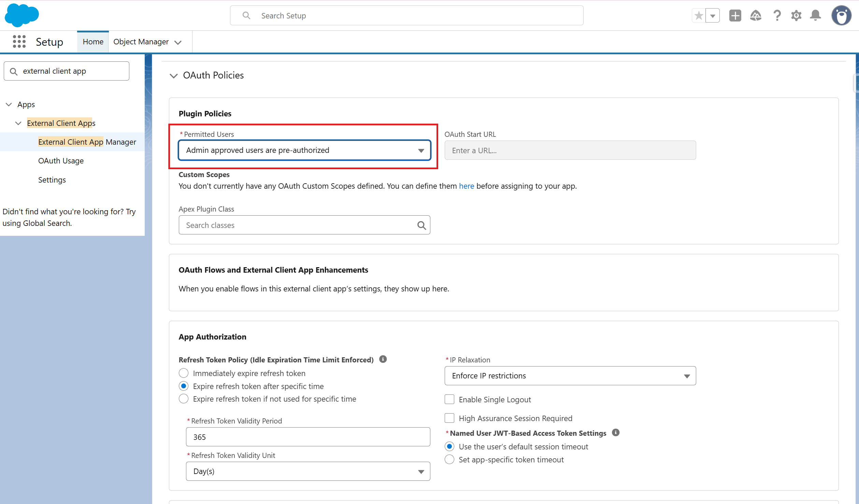Open the user profile avatar
Viewport: 859px width, 504px height.
click(x=841, y=15)
